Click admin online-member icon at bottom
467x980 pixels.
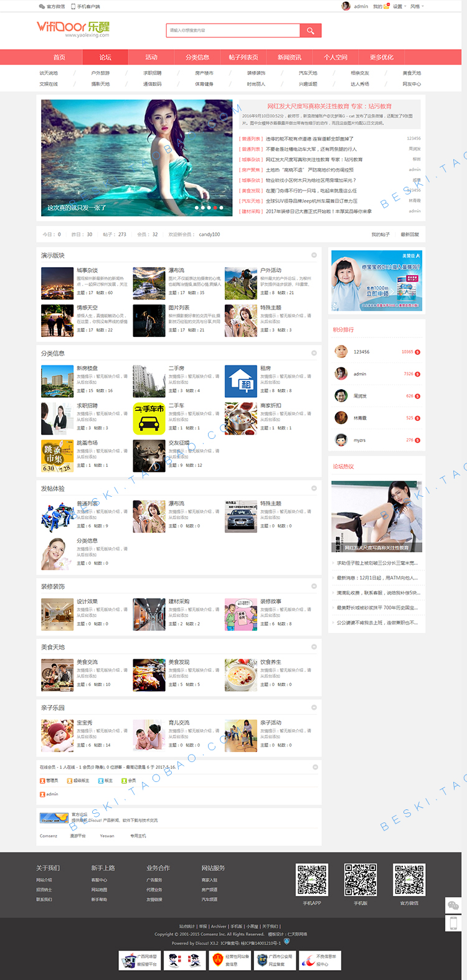point(42,794)
